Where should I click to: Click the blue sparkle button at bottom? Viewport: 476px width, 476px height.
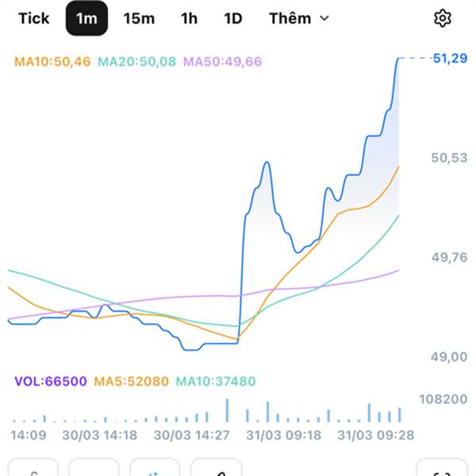155,470
